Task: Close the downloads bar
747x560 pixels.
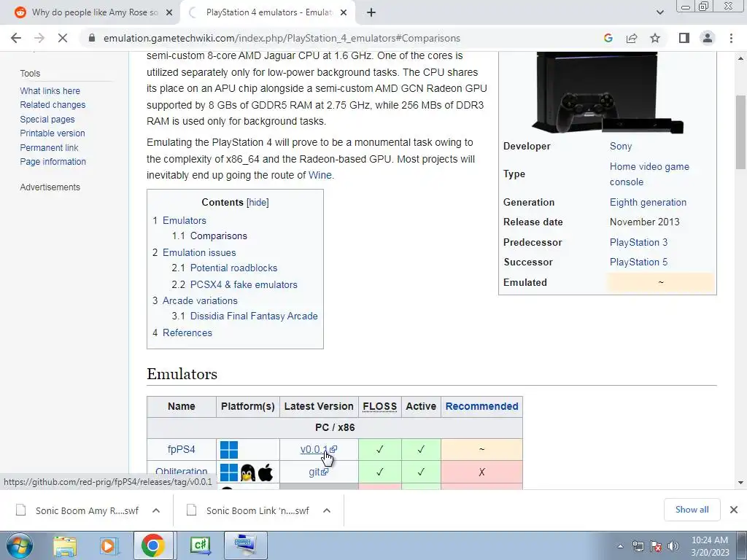Action: 734,510
